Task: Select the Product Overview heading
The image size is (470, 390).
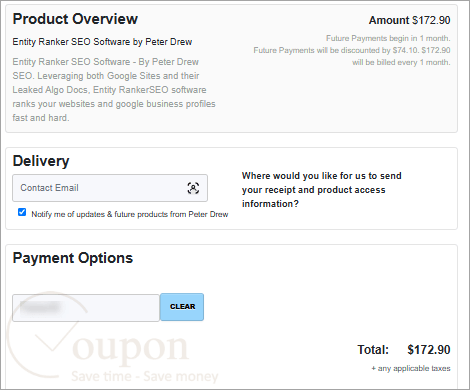Action: pyautogui.click(x=75, y=19)
